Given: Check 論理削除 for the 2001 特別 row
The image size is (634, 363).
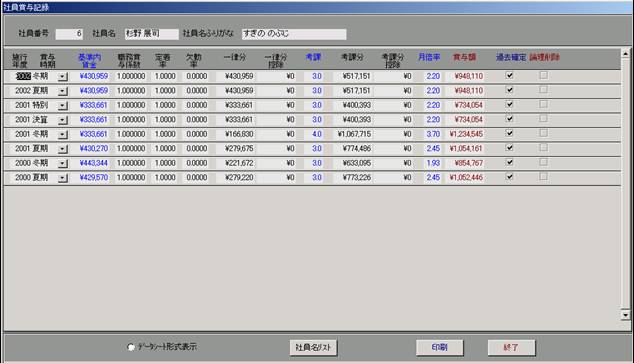Looking at the screenshot, I should click(543, 104).
